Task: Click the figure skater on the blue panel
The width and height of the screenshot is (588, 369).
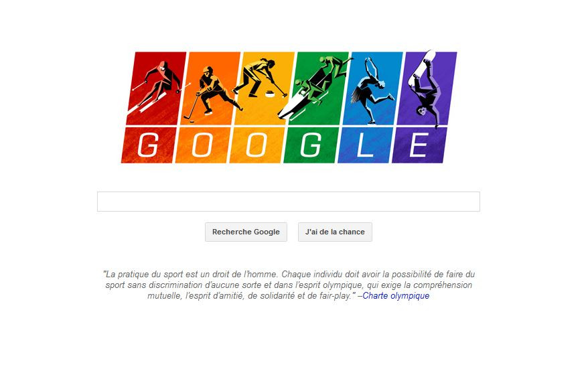Action: pos(371,90)
